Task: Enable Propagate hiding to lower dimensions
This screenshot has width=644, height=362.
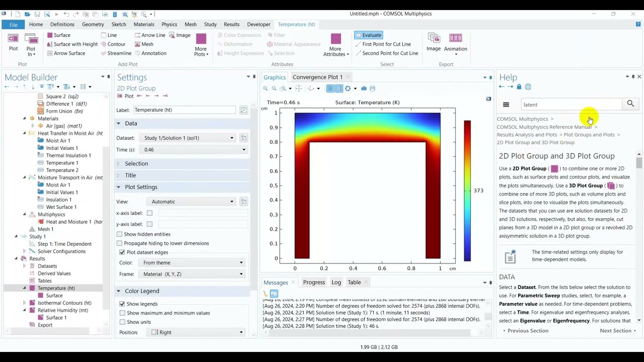Action: tap(119, 243)
